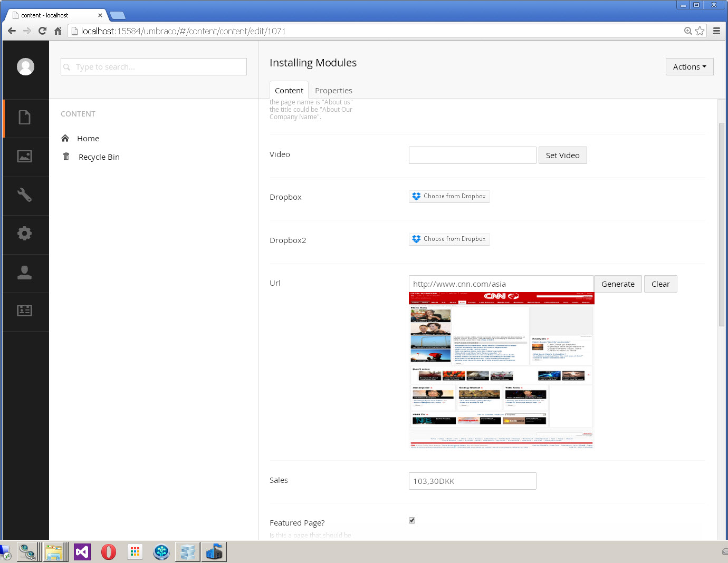Click Choose from Dropbox for Dropbox field
This screenshot has width=728, height=563.
(449, 196)
